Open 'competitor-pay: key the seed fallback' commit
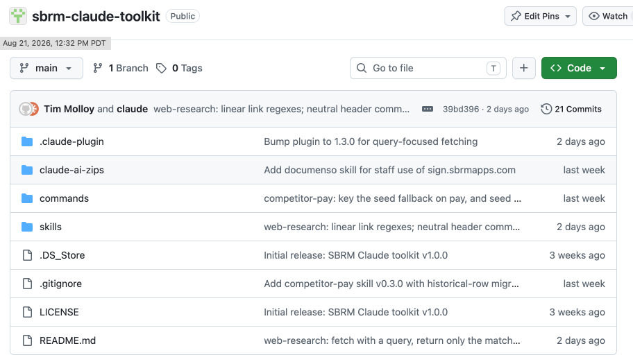 point(392,198)
